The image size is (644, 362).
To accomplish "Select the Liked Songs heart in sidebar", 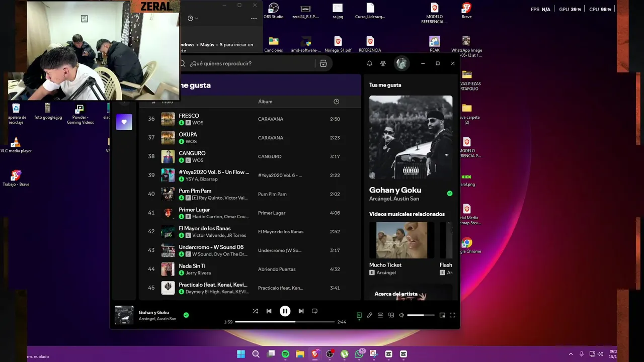I will tap(124, 122).
